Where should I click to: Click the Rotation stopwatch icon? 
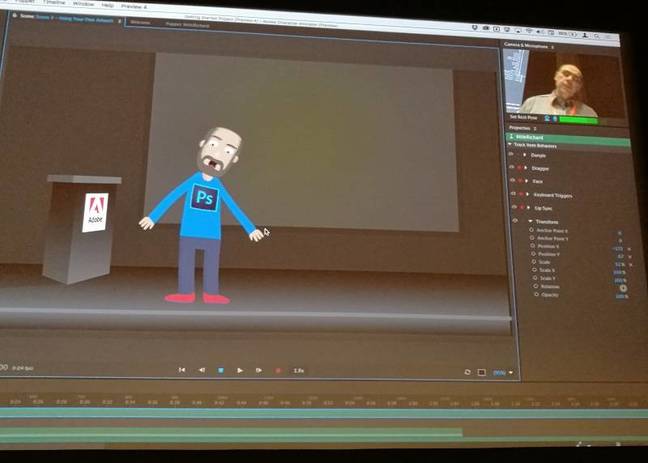click(x=536, y=286)
